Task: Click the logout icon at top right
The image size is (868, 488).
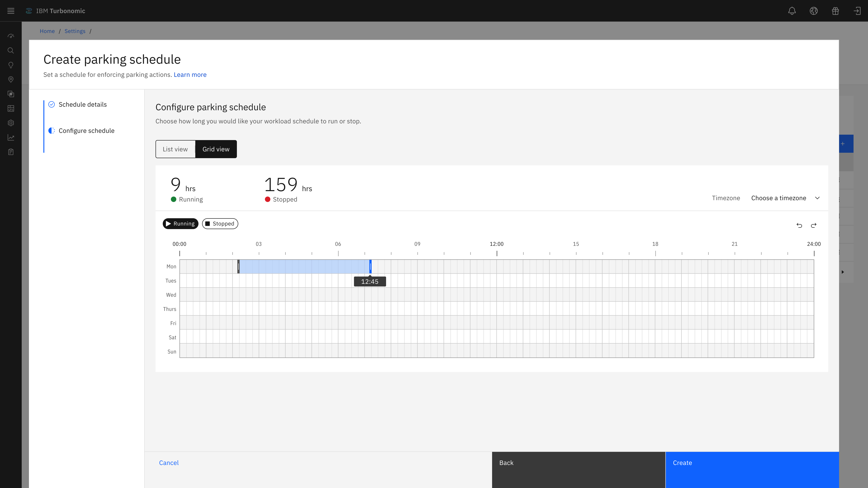Action: pyautogui.click(x=857, y=11)
